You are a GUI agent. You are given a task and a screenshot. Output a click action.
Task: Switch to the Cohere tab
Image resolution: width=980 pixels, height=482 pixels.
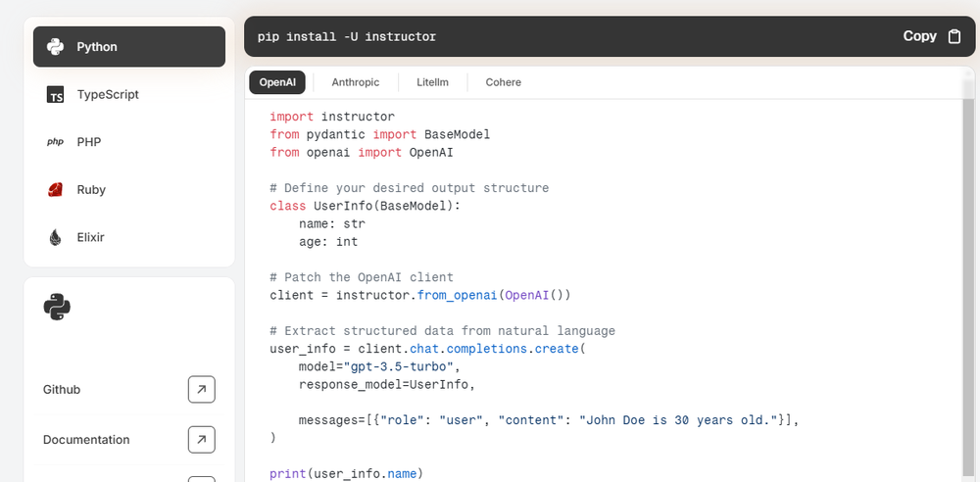[503, 82]
